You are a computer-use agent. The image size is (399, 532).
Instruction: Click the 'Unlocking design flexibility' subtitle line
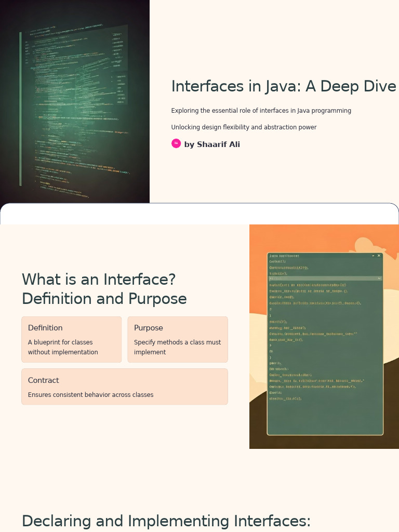click(244, 127)
